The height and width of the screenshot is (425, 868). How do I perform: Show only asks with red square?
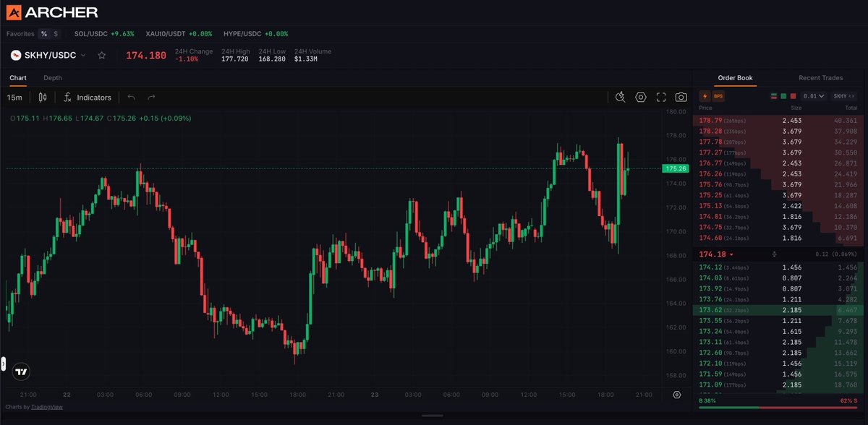tap(793, 95)
